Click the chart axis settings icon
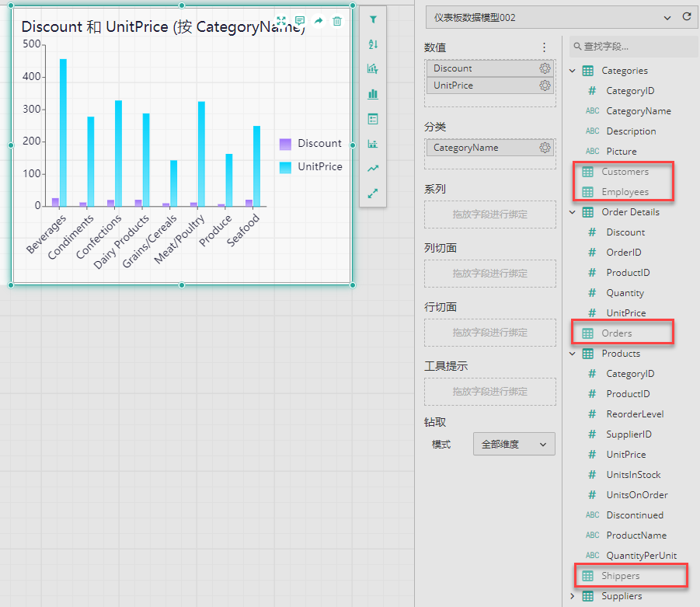The height and width of the screenshot is (607, 700). (x=373, y=144)
